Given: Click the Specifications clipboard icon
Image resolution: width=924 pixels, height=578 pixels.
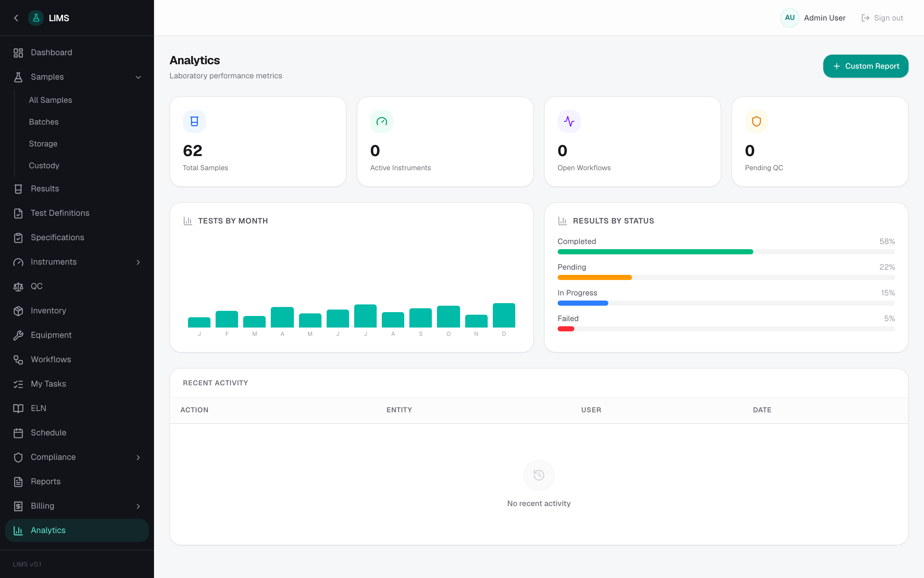Looking at the screenshot, I should click(x=18, y=238).
